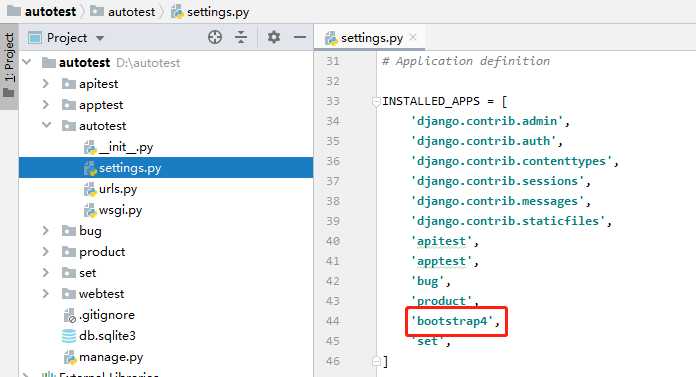Click the wsgi.py Python file icon

coord(90,210)
